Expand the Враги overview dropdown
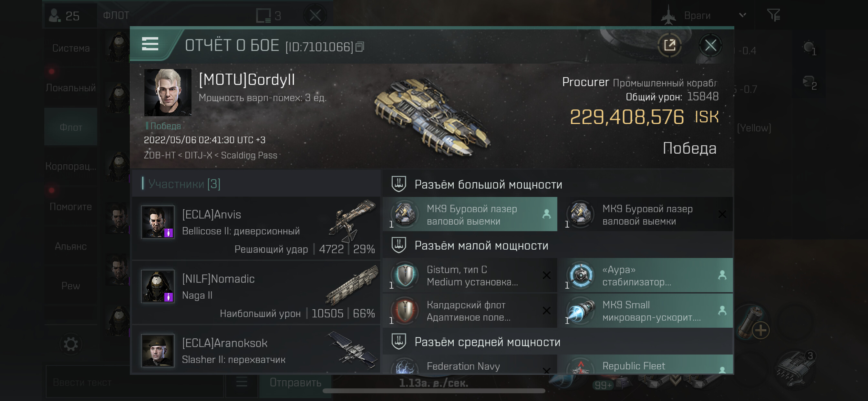 (742, 15)
